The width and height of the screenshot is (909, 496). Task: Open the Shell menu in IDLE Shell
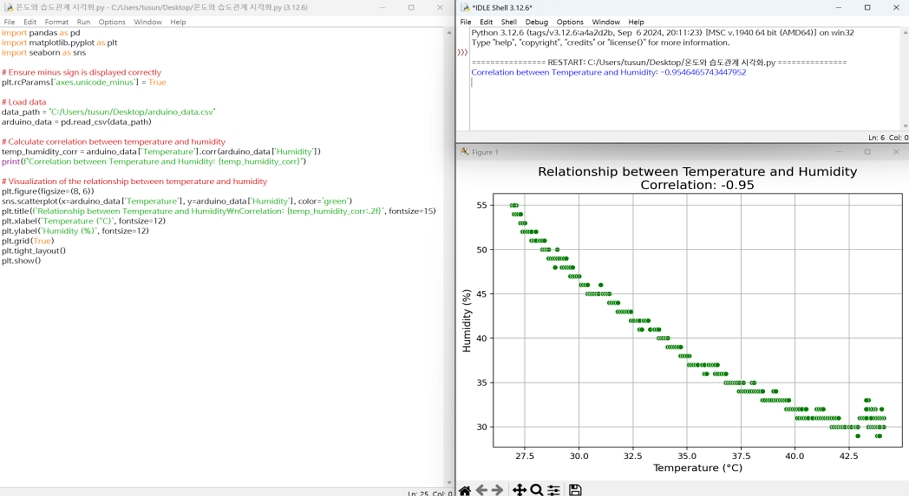pyautogui.click(x=509, y=22)
